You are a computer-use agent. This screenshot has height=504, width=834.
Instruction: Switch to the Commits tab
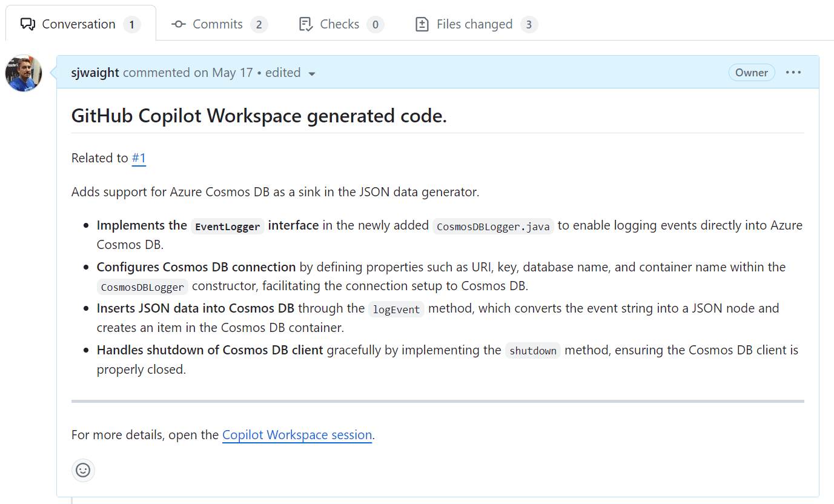point(219,24)
